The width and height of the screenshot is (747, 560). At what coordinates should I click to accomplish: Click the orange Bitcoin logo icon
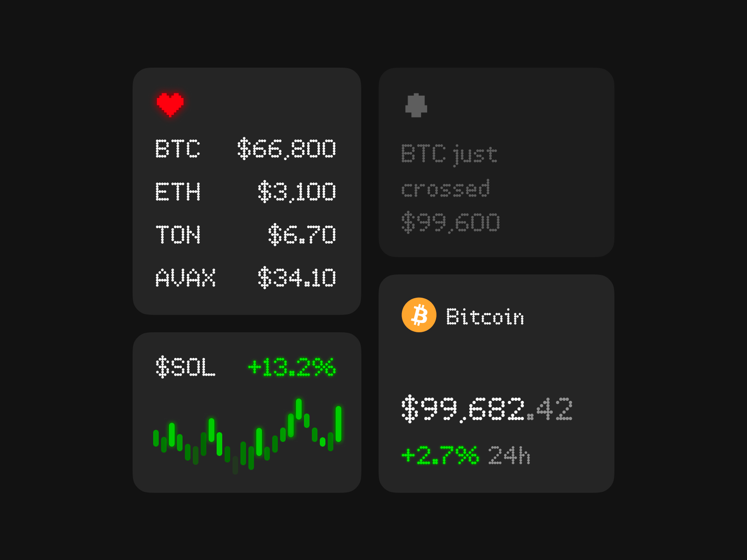click(419, 315)
